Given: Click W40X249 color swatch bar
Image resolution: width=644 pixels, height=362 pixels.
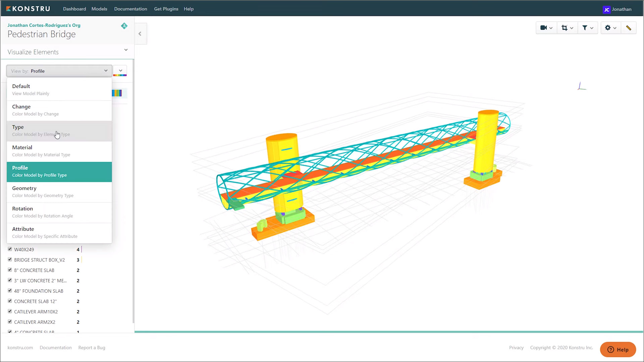Looking at the screenshot, I should pos(82,249).
